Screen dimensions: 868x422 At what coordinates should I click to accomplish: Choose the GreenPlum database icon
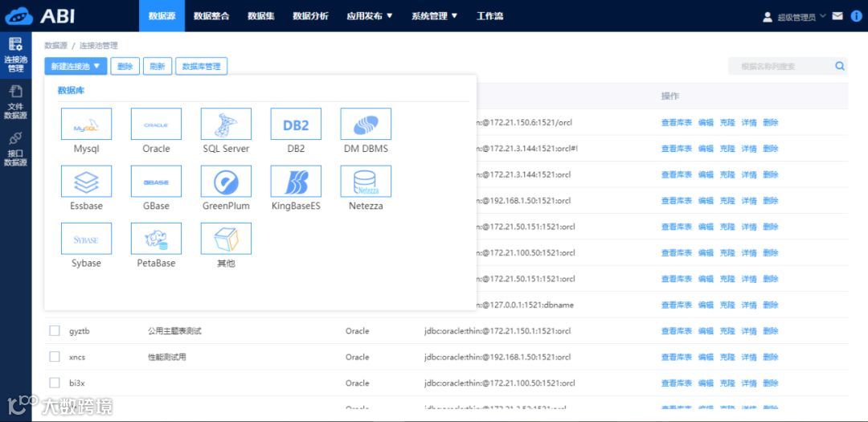coord(226,181)
